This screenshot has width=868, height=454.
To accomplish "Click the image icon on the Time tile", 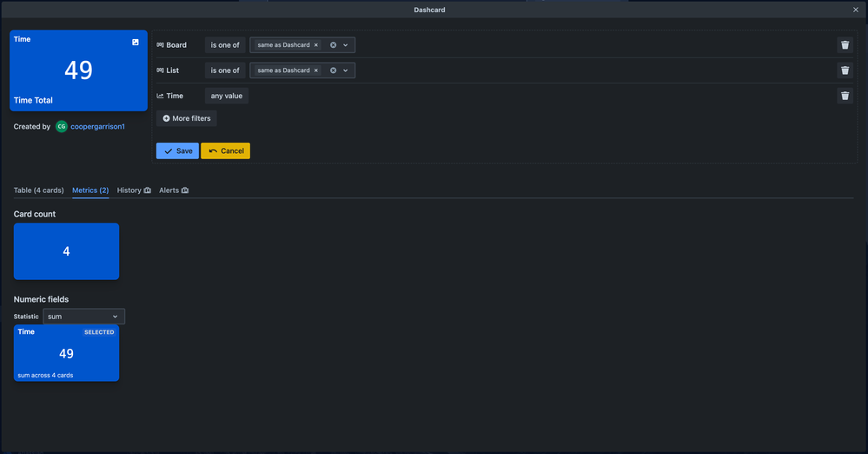I will tap(135, 42).
